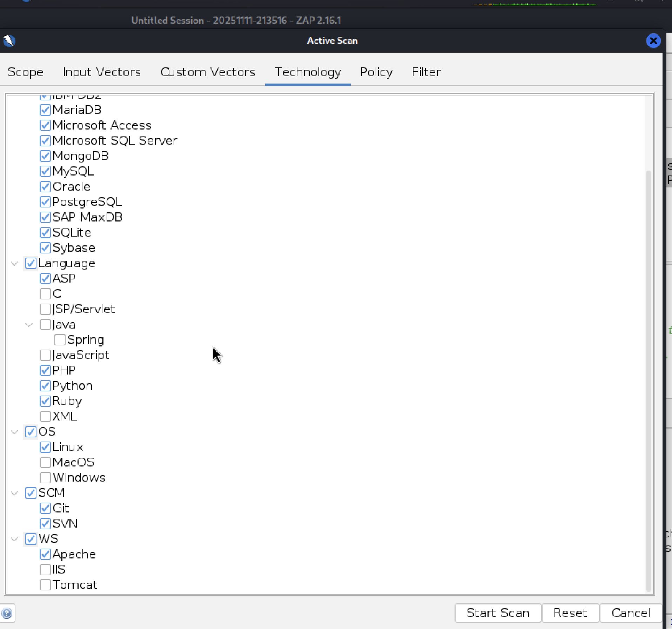672x629 pixels.
Task: Uncheck the Language group checkbox
Action: (31, 263)
